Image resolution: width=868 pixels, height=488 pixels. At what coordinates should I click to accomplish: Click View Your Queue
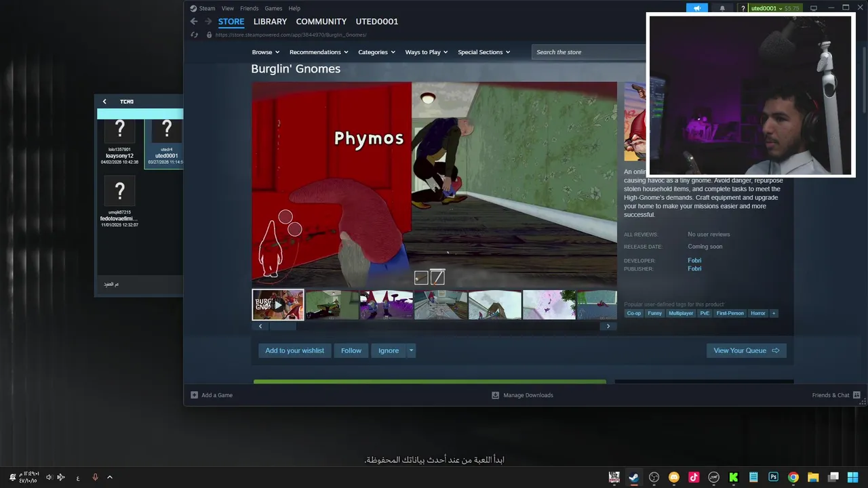pyautogui.click(x=746, y=350)
